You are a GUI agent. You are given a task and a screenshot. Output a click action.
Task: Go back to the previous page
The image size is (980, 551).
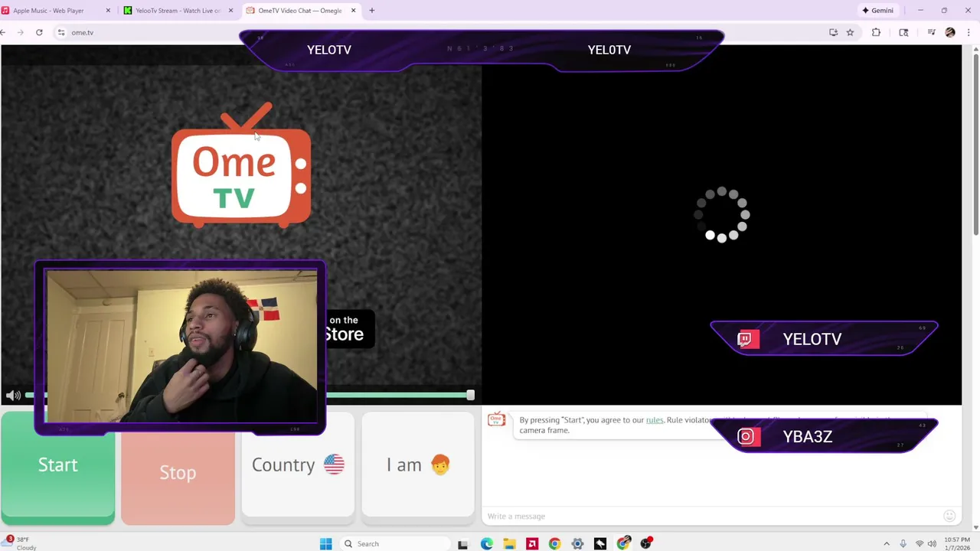[x=4, y=32]
